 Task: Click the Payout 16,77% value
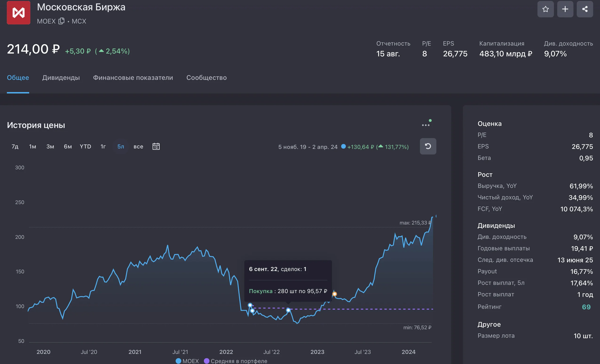click(x=581, y=272)
